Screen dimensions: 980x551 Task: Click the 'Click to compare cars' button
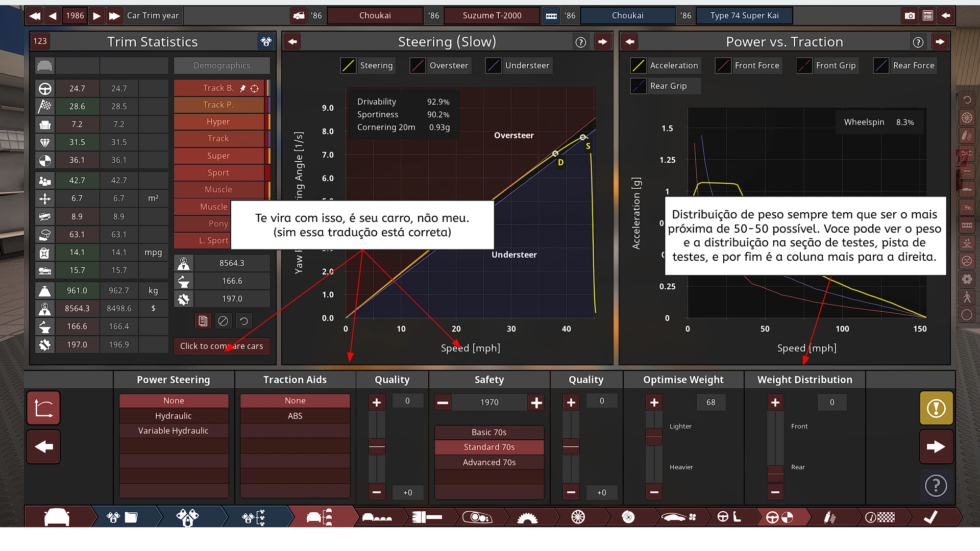click(x=222, y=346)
